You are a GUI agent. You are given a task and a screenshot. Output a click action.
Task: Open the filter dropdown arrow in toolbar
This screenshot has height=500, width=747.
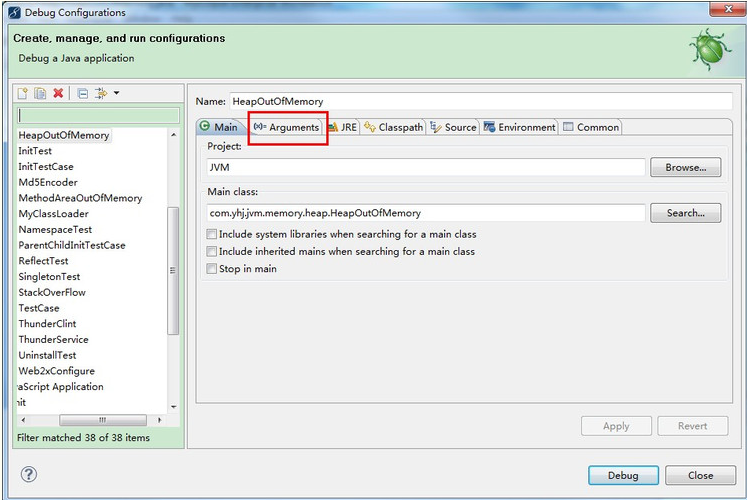(116, 93)
